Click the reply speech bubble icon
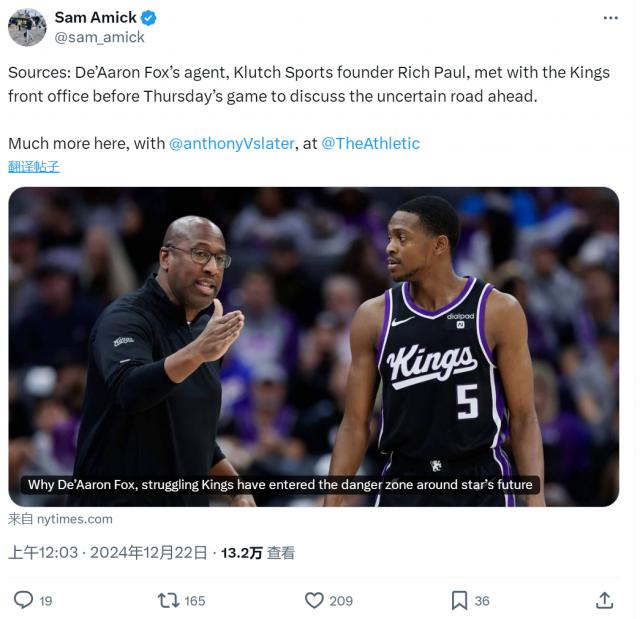This screenshot has height=619, width=640. [x=23, y=600]
